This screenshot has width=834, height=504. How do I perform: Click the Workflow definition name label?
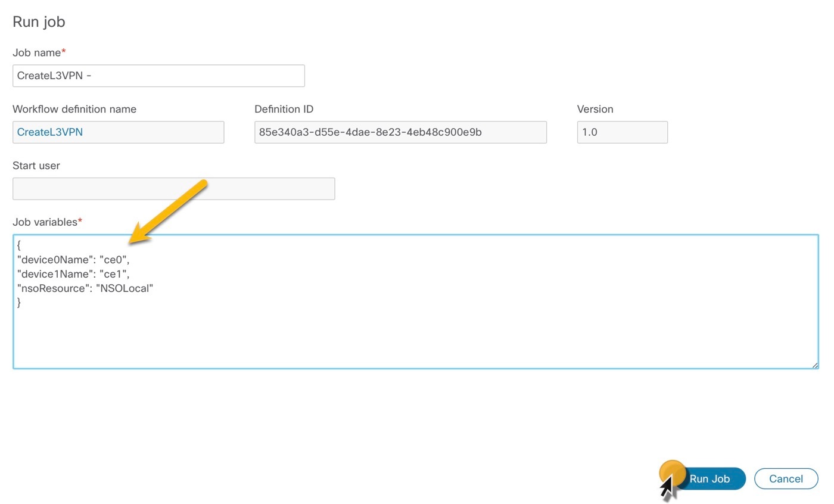(x=74, y=109)
